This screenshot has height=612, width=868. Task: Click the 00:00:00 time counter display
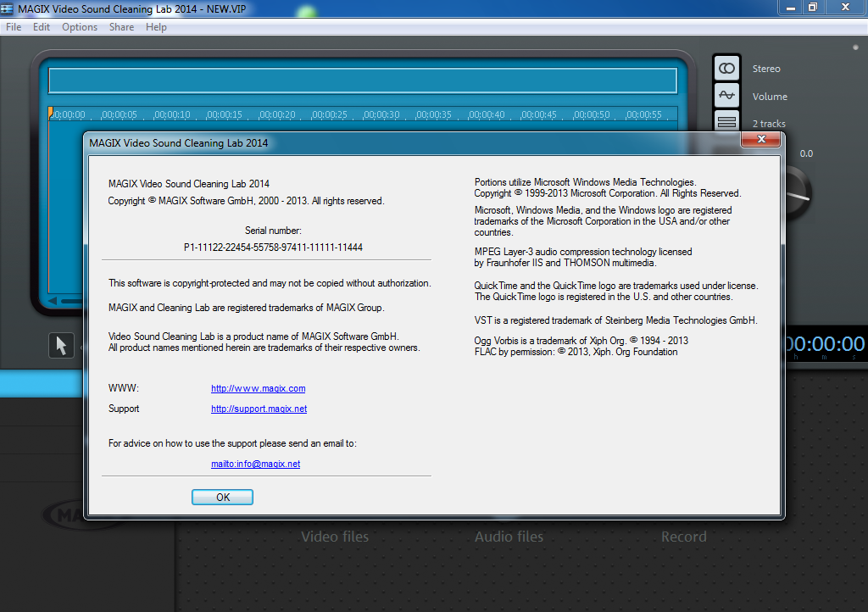pos(825,344)
